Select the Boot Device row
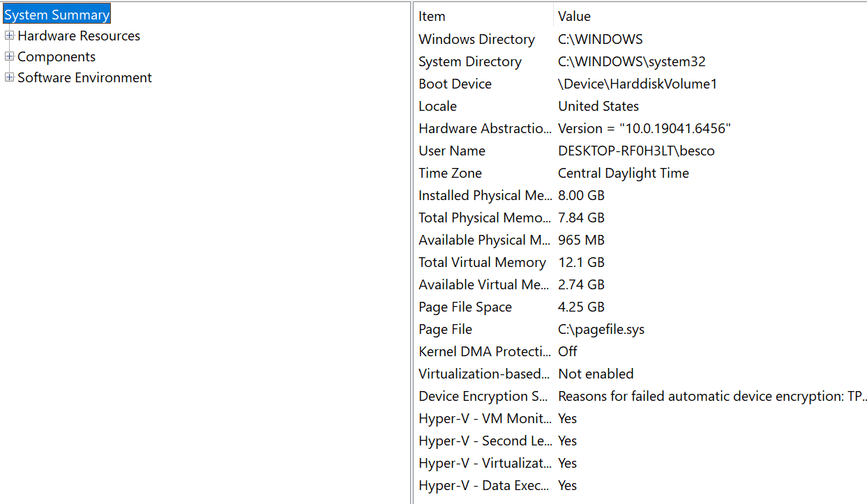Viewport: 867px width, 504px height. click(x=641, y=84)
